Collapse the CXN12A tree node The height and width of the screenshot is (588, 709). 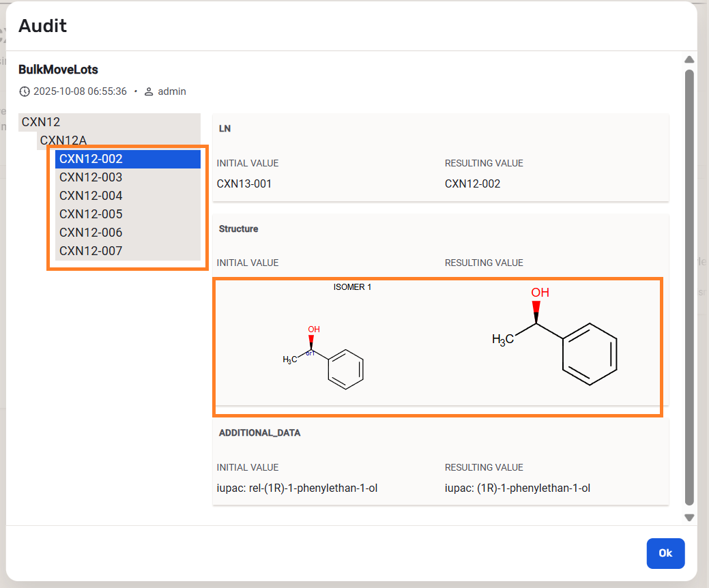(63, 141)
